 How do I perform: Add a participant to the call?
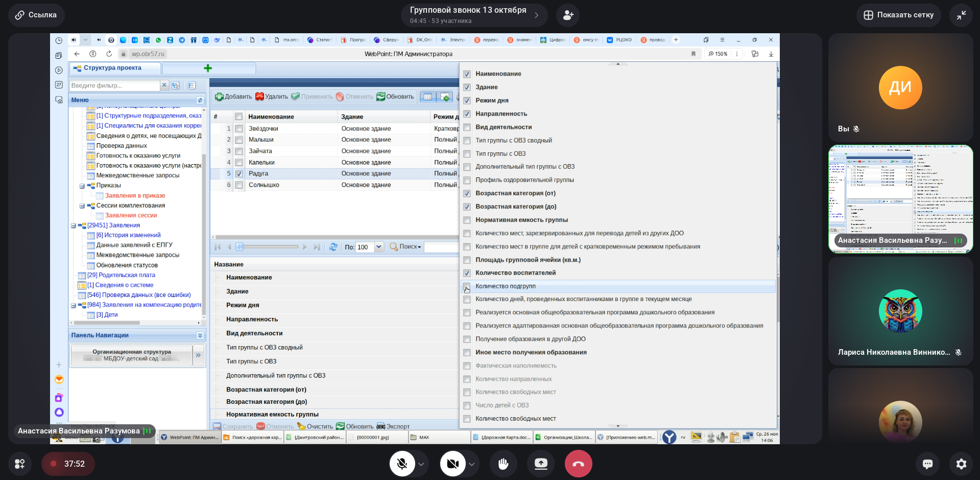568,15
